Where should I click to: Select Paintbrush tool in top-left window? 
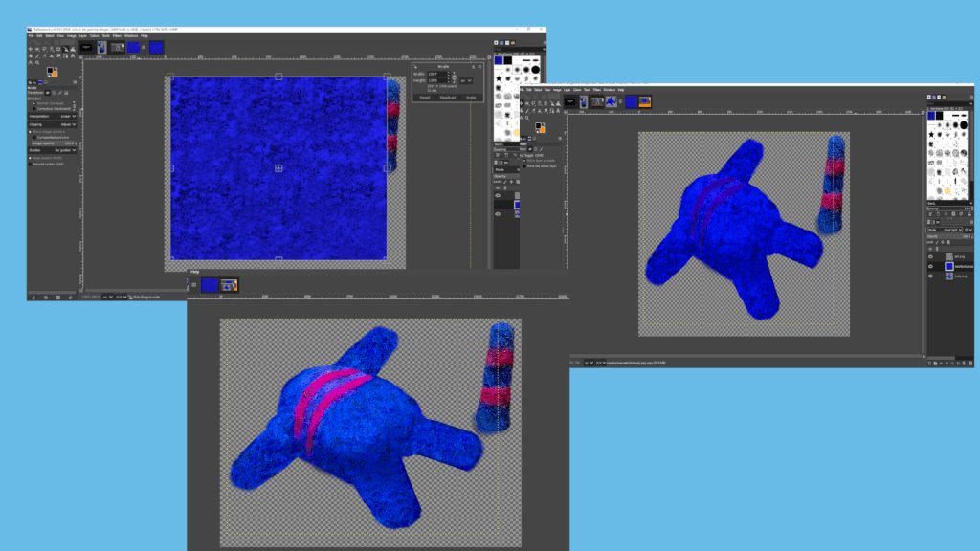[37, 55]
